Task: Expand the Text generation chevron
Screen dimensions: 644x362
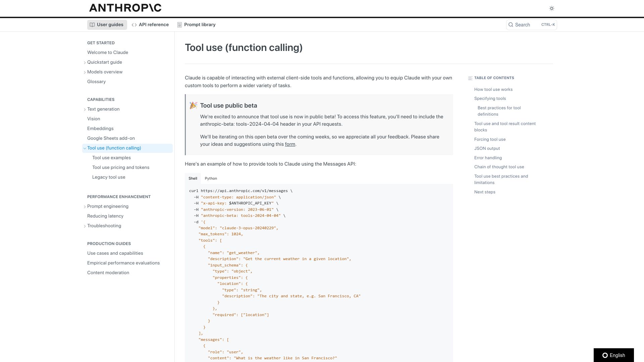Action: point(85,109)
